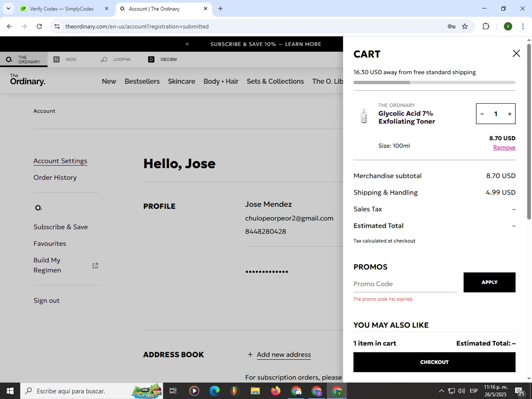The width and height of the screenshot is (532, 399).
Task: Show hidden system tray icons
Action: 441,391
